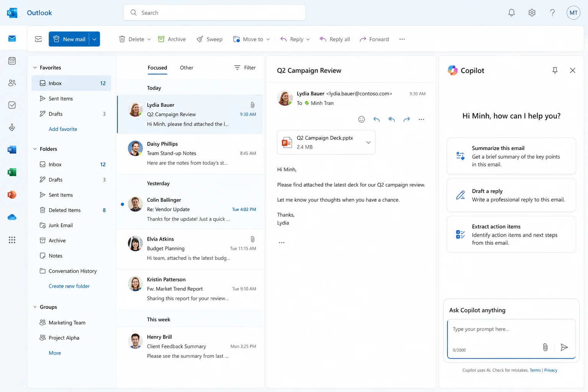
Task: Open the Settings gear
Action: pos(532,13)
